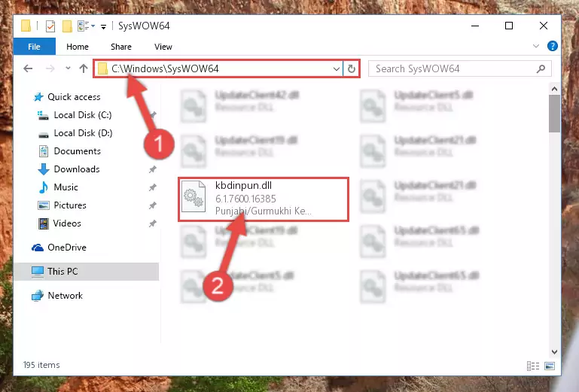This screenshot has height=392, width=579.
Task: Click the folder icon in the title bar
Action: click(x=26, y=26)
